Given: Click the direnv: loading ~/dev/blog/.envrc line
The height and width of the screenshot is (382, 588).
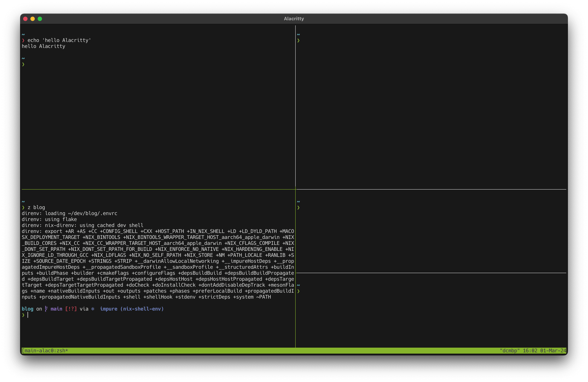Looking at the screenshot, I should click(69, 213).
